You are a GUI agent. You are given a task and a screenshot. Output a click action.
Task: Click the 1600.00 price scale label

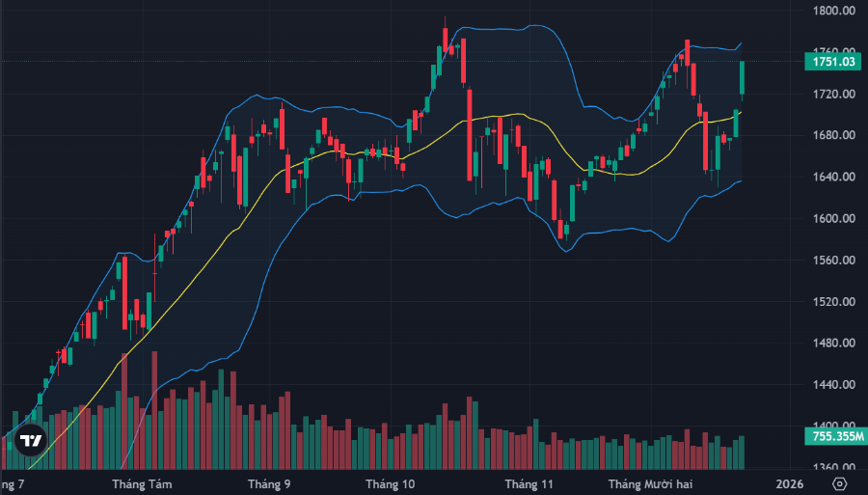835,219
